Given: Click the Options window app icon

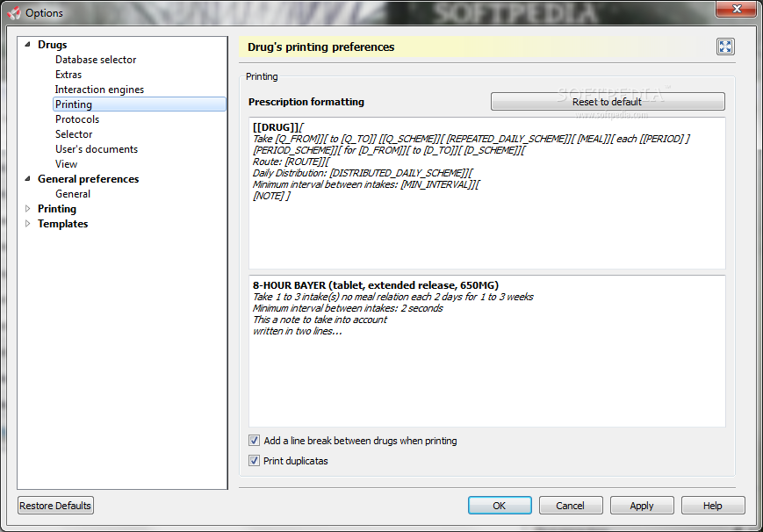Looking at the screenshot, I should point(14,12).
